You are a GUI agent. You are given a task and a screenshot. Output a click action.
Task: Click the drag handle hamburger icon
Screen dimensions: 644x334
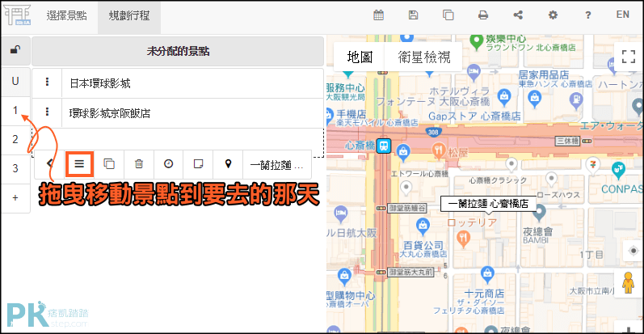(79, 164)
